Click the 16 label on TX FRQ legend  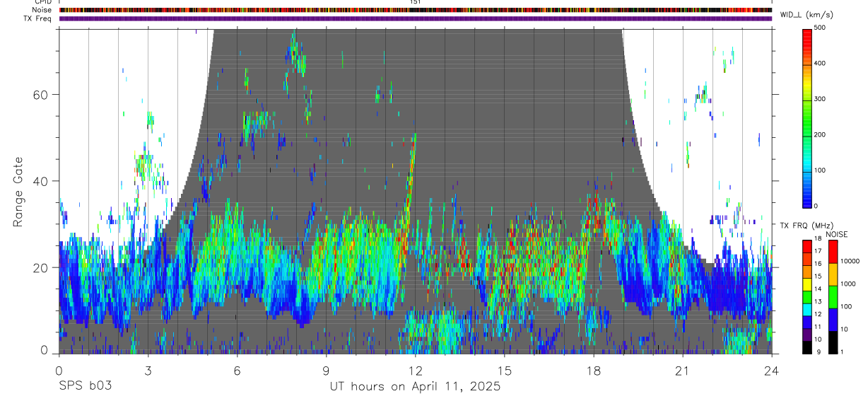coord(818,265)
